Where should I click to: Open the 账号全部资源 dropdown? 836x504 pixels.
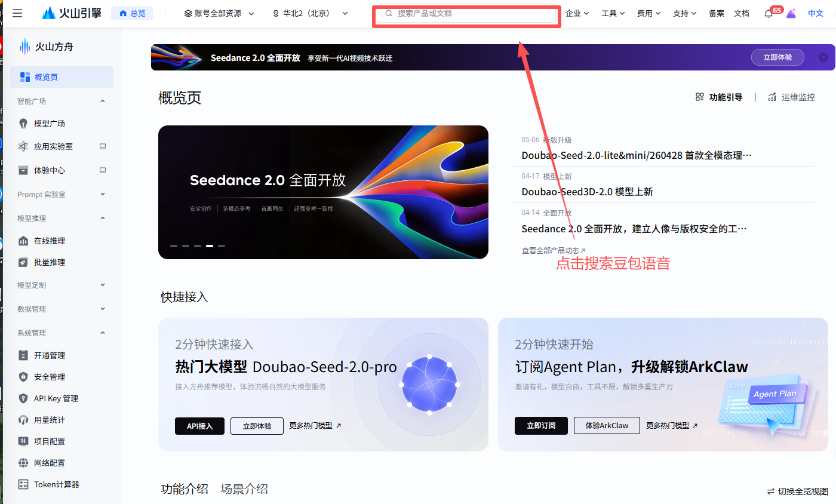pos(219,13)
